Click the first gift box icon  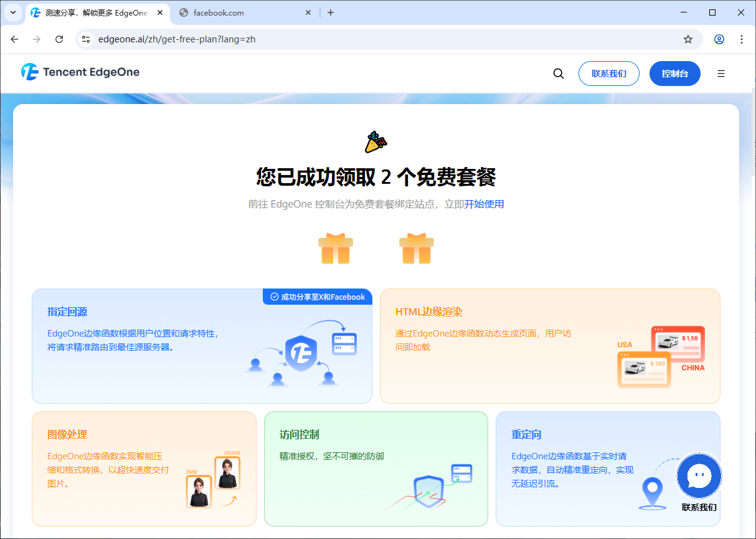coord(336,249)
